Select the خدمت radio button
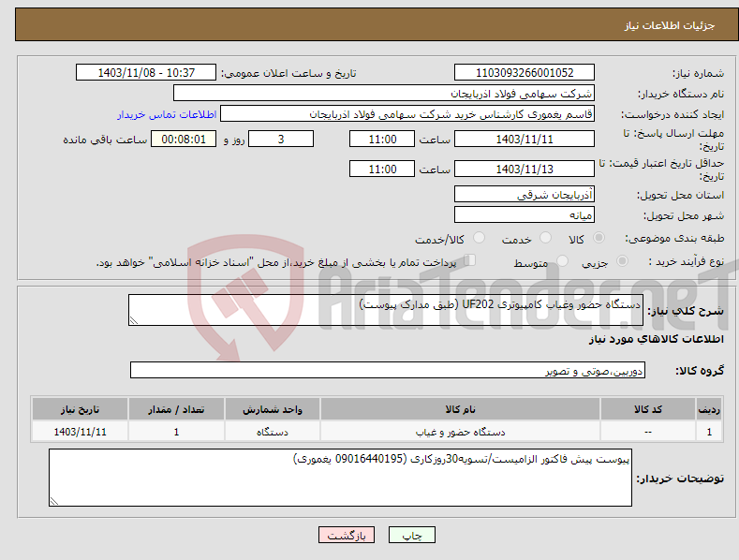The image size is (739, 560). [x=545, y=238]
